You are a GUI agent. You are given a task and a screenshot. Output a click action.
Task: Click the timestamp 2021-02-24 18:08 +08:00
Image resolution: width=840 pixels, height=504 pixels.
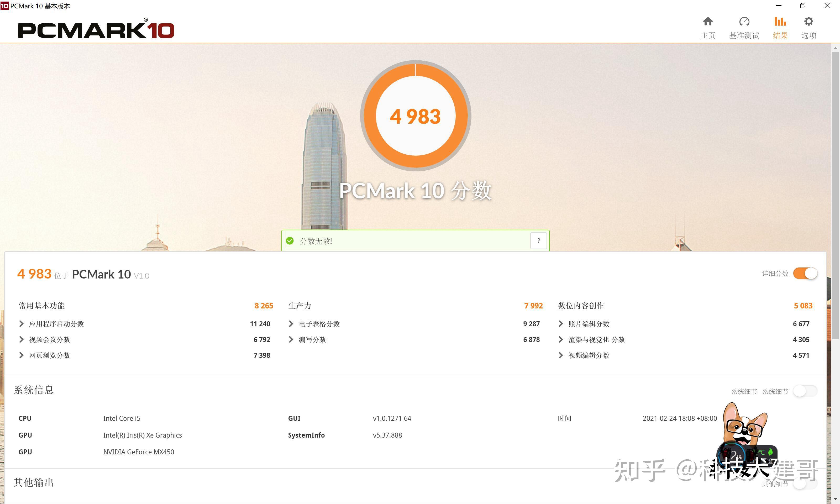(x=680, y=418)
